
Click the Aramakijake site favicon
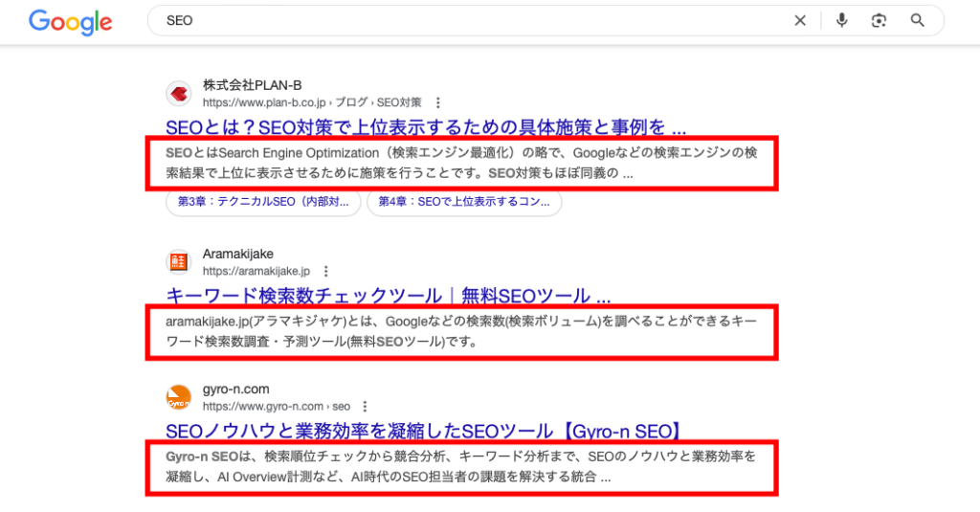click(179, 262)
